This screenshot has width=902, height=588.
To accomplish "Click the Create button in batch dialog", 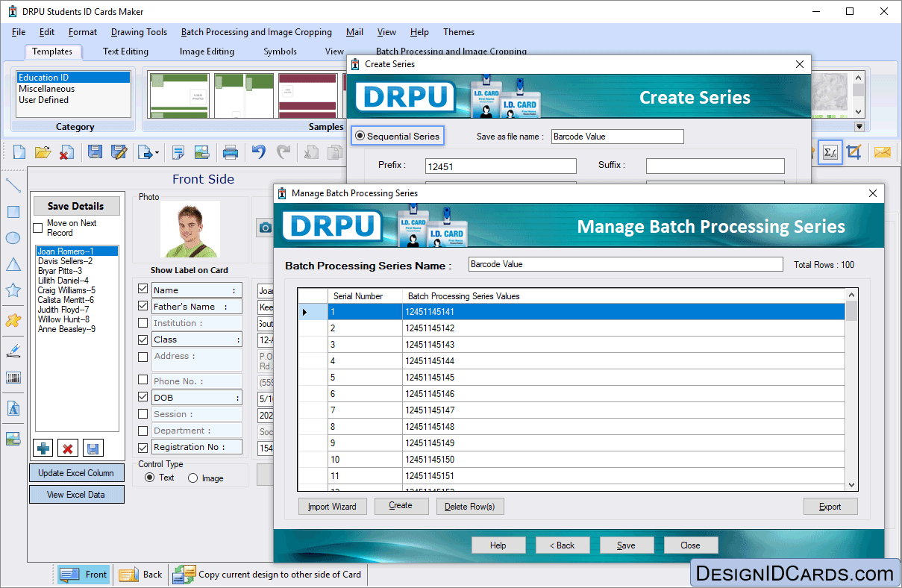I will coord(401,506).
